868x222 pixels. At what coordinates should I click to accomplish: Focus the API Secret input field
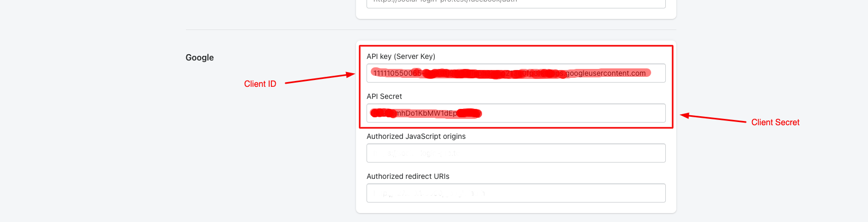[x=516, y=113]
